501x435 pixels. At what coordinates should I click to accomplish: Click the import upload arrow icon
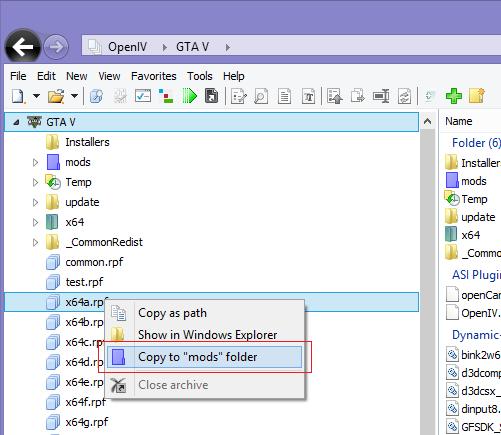pos(335,96)
